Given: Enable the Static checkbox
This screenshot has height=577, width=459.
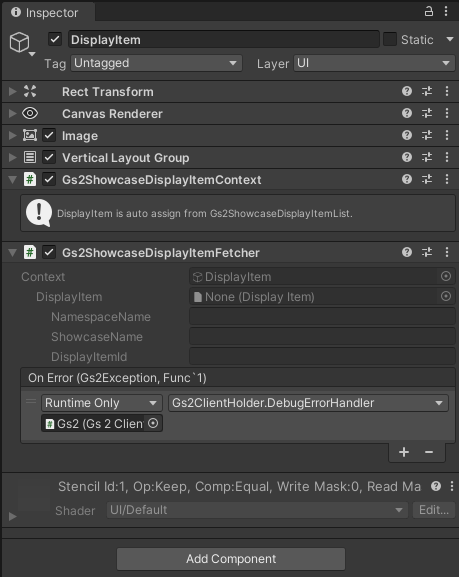Looking at the screenshot, I should 390,39.
